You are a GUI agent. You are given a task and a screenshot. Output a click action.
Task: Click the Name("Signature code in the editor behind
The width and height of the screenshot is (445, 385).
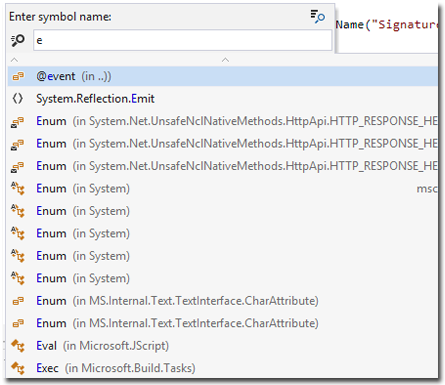pos(387,25)
